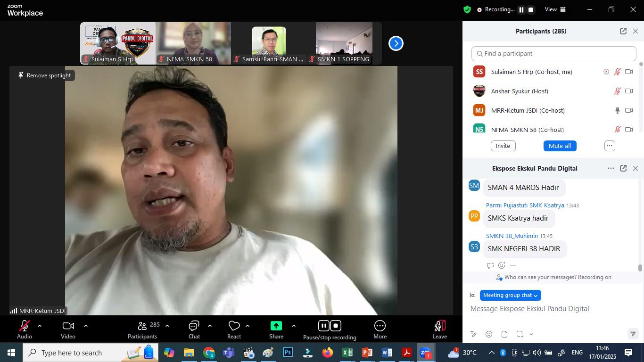The width and height of the screenshot is (644, 362).
Task: Open chat panel more options ellipsis
Action: pyautogui.click(x=611, y=168)
